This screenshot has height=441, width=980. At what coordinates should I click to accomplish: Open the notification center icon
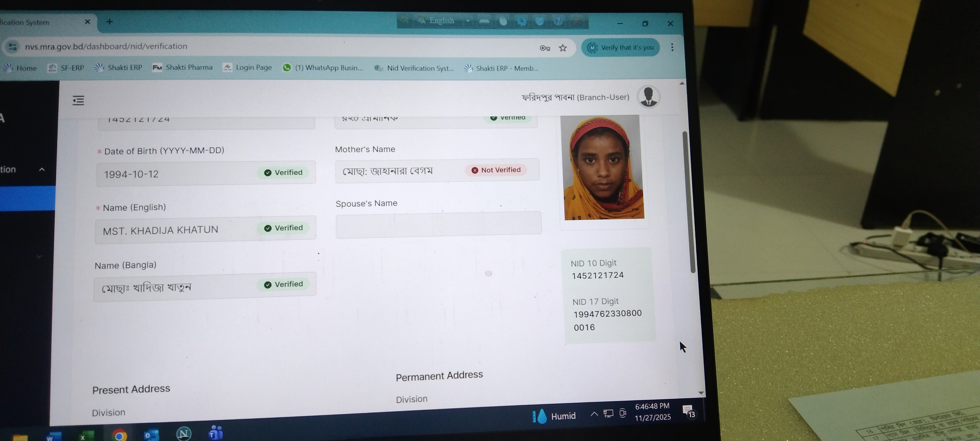click(x=688, y=411)
